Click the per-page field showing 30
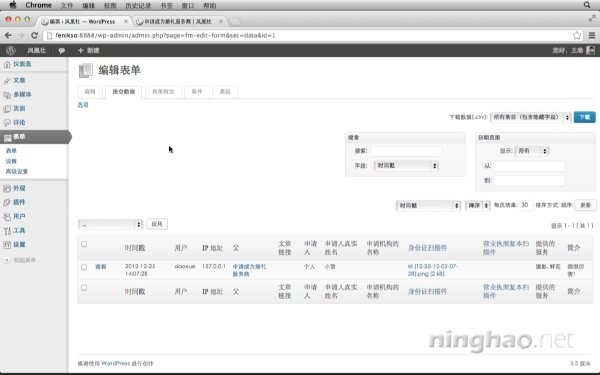600x375 pixels. point(526,205)
